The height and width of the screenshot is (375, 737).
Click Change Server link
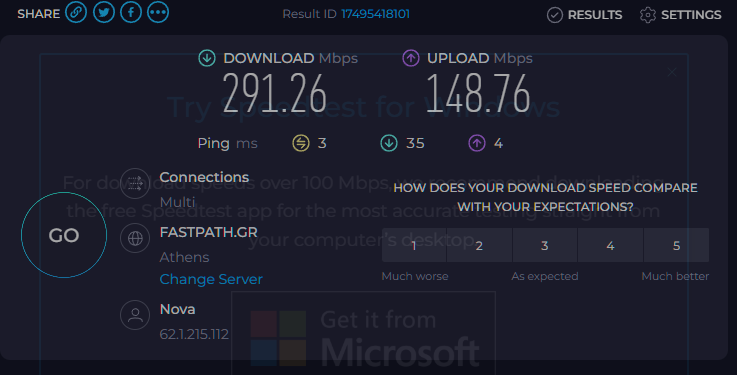pos(211,279)
